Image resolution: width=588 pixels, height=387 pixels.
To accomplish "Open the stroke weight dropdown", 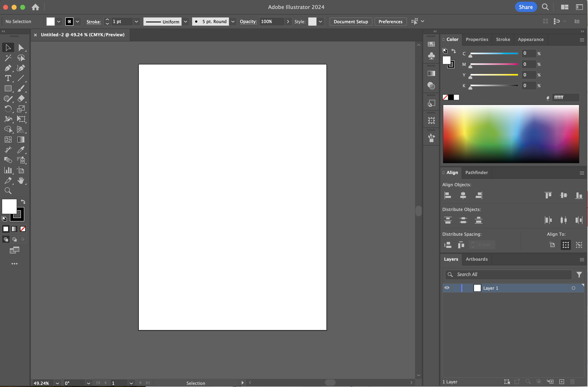I will [136, 22].
